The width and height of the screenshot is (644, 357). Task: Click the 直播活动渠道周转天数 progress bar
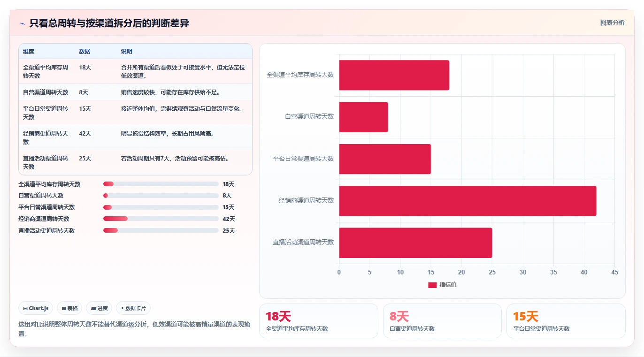point(161,230)
